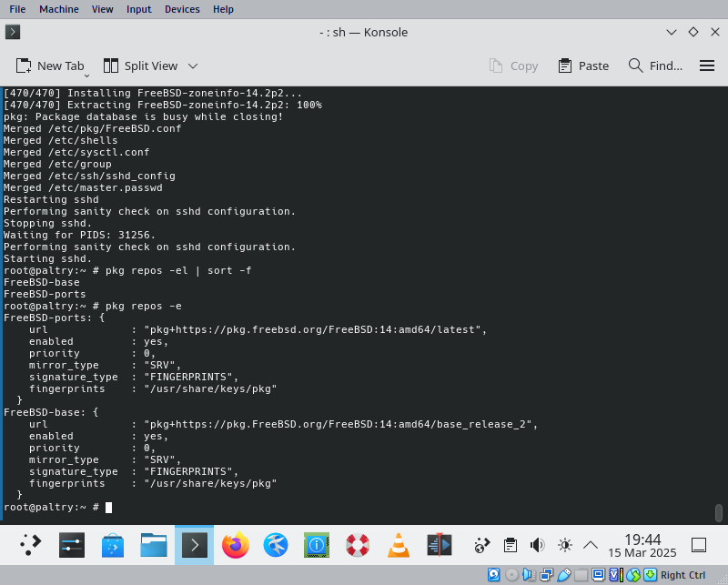This screenshot has height=585, width=728.
Task: Expand the New Tab profile dropdown arrow
Action: pyautogui.click(x=86, y=76)
